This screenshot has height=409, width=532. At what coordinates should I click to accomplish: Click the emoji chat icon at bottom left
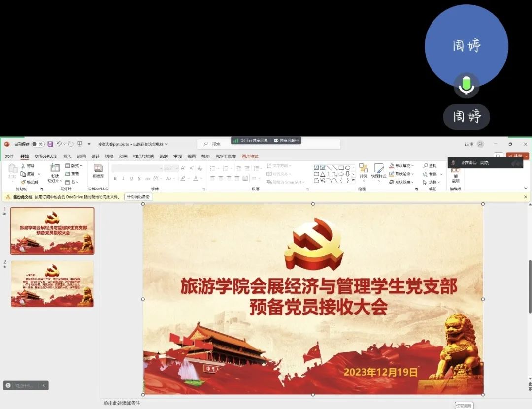pos(8,385)
